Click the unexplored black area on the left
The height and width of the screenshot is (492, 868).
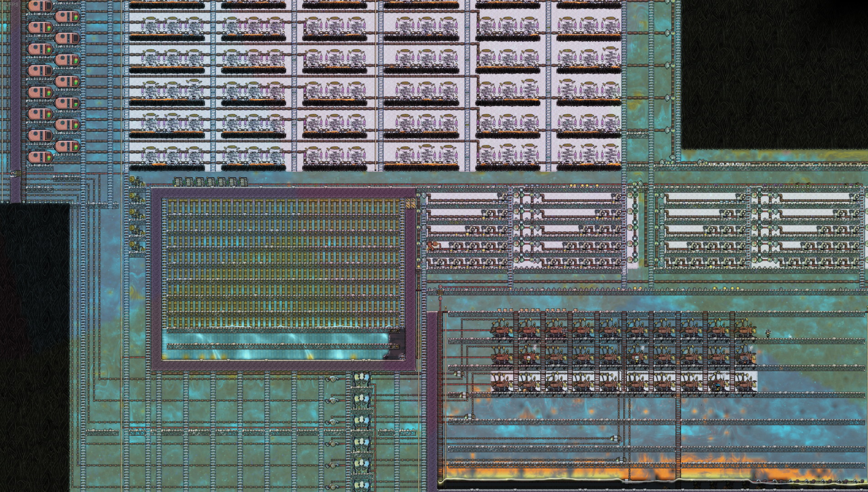[34, 342]
